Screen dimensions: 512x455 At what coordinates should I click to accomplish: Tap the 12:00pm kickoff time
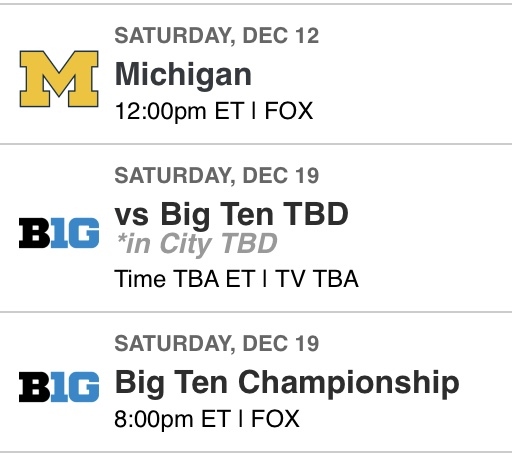coord(160,112)
